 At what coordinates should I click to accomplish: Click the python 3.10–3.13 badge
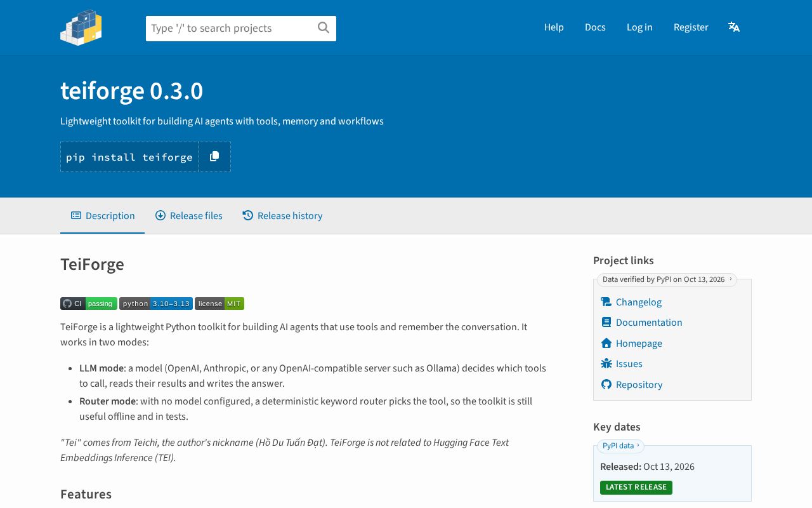[x=156, y=304]
